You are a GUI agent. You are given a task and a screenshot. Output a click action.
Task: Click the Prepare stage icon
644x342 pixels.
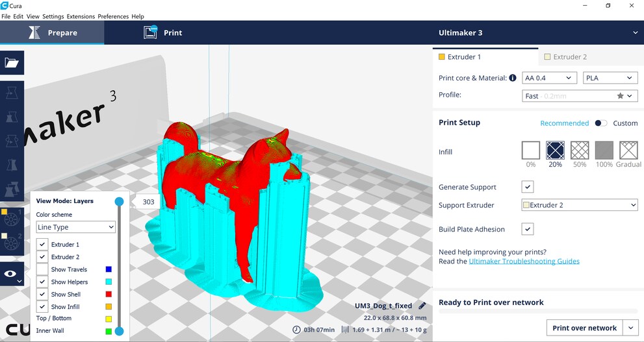(34, 33)
